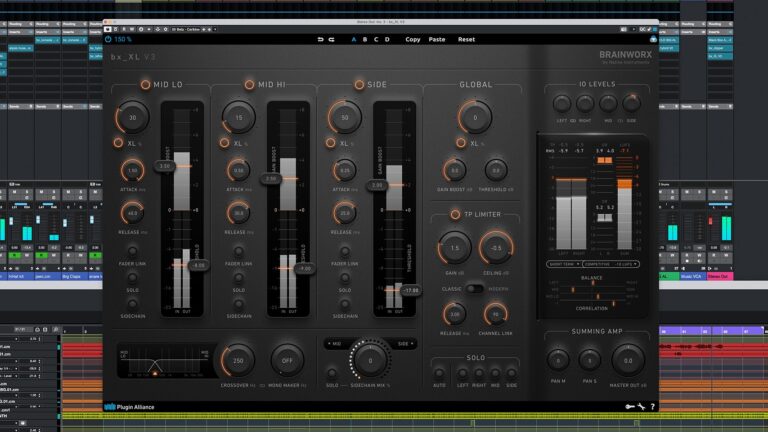The width and height of the screenshot is (768, 432).
Task: Click the MID LO fader link button
Action: [132, 251]
